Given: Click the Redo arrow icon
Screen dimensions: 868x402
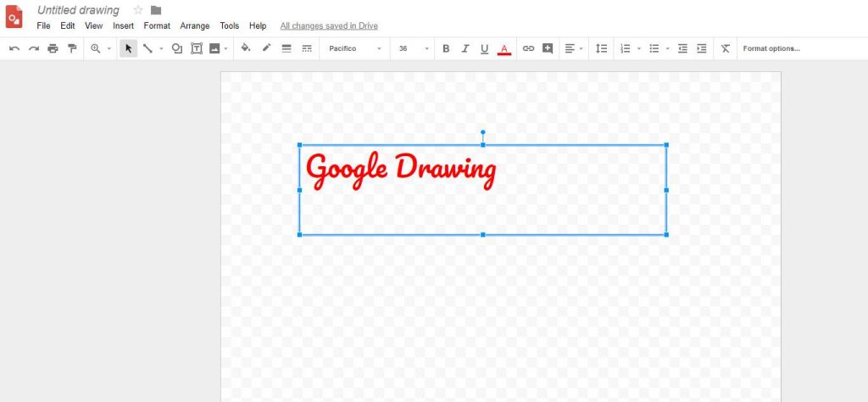Looking at the screenshot, I should pyautogui.click(x=34, y=48).
